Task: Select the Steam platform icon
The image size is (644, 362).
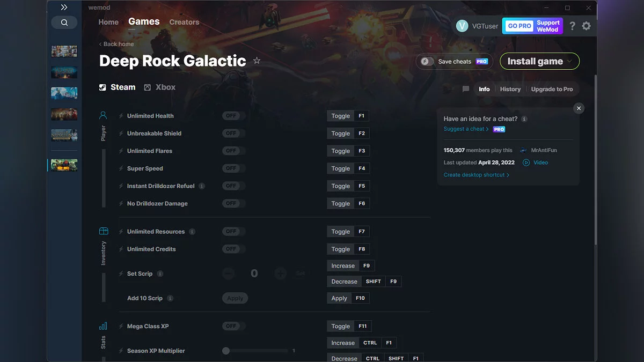Action: (x=102, y=87)
